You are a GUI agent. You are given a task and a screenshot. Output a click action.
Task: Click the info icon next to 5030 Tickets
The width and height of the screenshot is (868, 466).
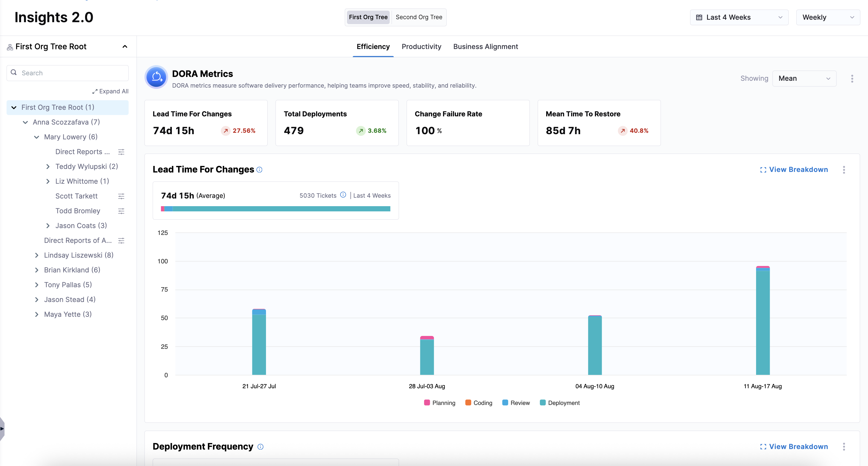[343, 195]
